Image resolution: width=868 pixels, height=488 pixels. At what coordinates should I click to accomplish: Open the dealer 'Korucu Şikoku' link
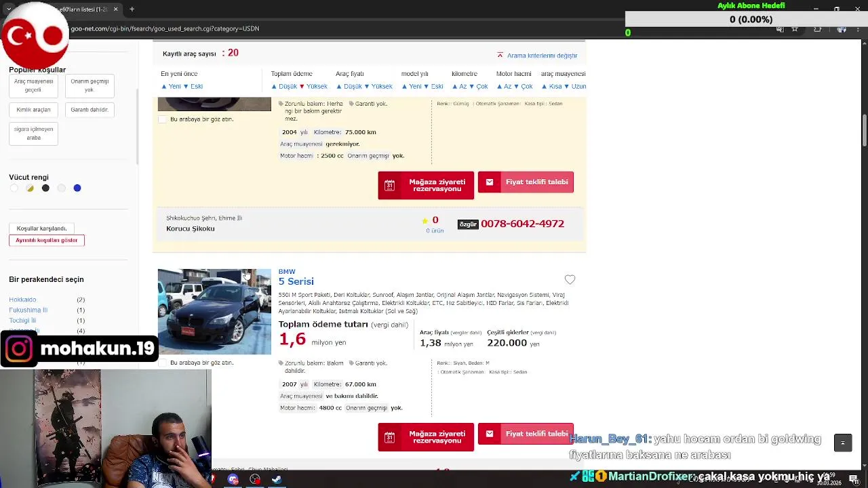[191, 229]
